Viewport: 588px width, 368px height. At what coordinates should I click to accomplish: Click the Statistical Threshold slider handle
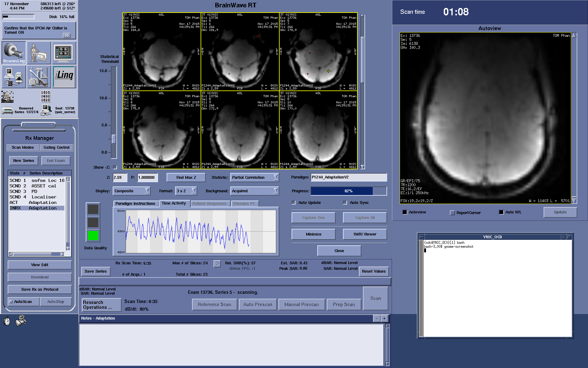point(114,139)
